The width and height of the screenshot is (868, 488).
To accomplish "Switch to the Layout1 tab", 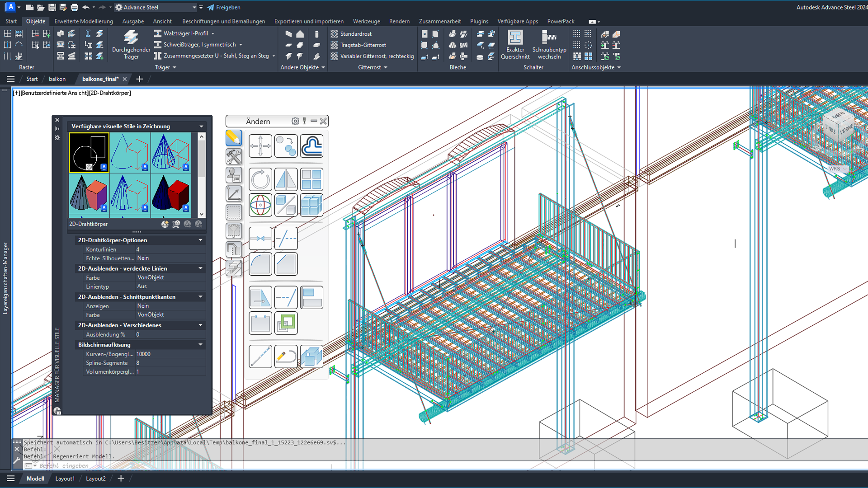I will [x=65, y=479].
